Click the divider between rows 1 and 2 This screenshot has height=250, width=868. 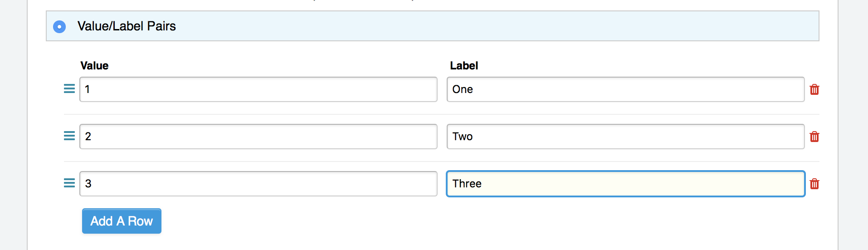click(442, 114)
